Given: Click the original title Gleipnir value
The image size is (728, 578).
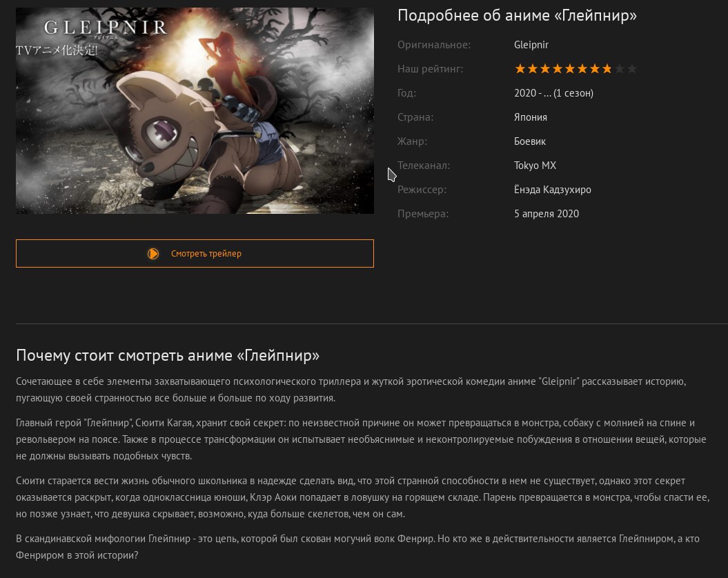Looking at the screenshot, I should pos(531,45).
